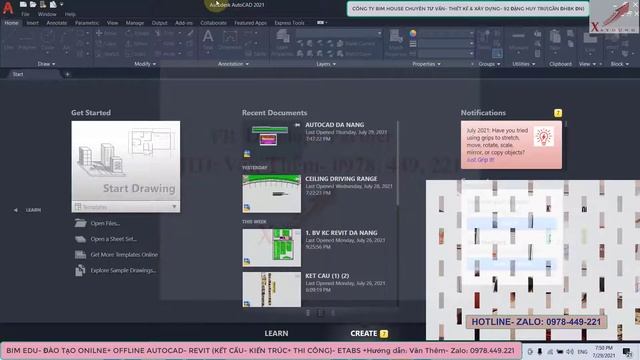Image resolution: width=640 pixels, height=360 pixels.
Task: Select the Home ribbon tab
Action: pos(11,23)
